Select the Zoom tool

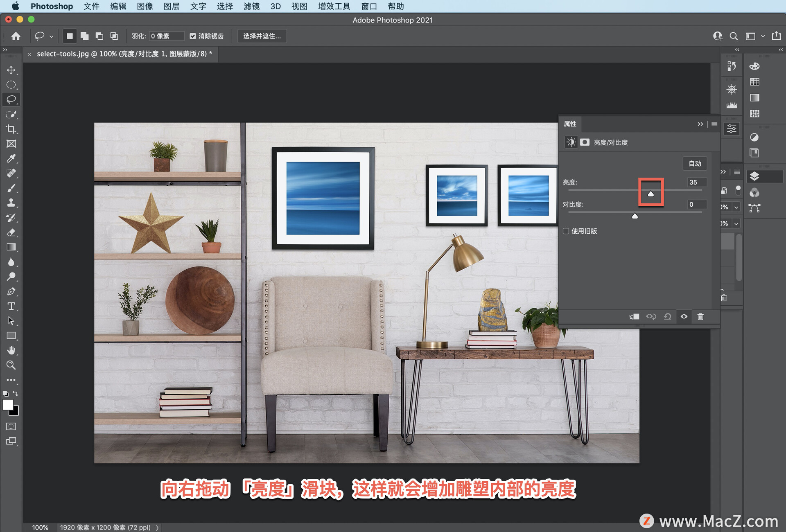tap(11, 365)
